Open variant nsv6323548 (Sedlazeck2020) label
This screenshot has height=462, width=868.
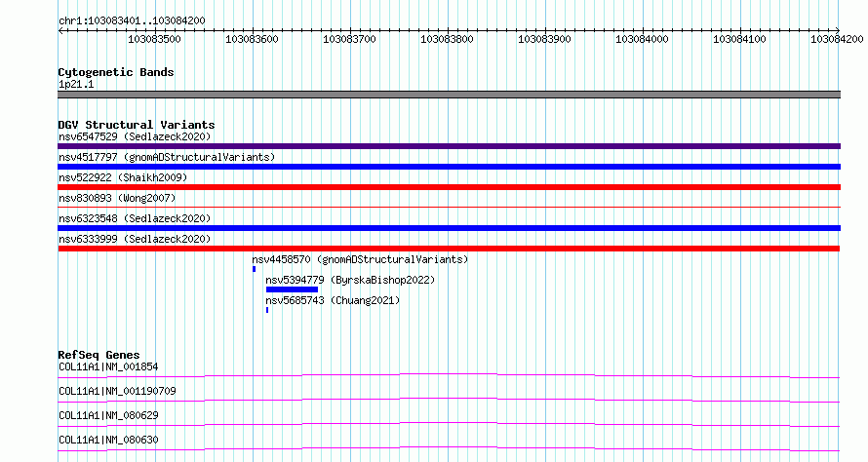[135, 218]
